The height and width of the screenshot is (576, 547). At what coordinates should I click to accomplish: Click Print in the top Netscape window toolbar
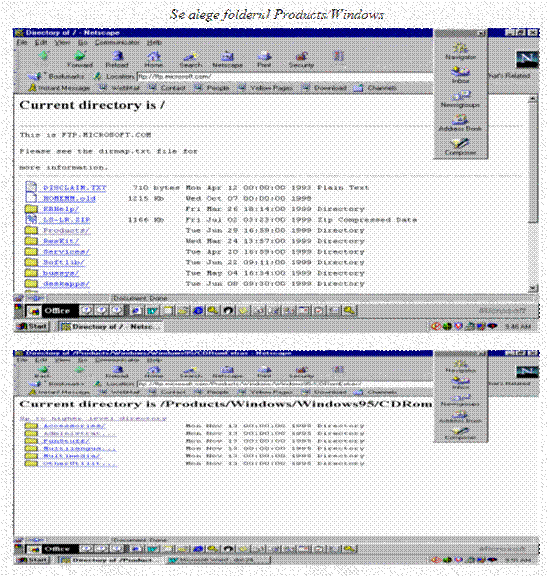tap(264, 60)
